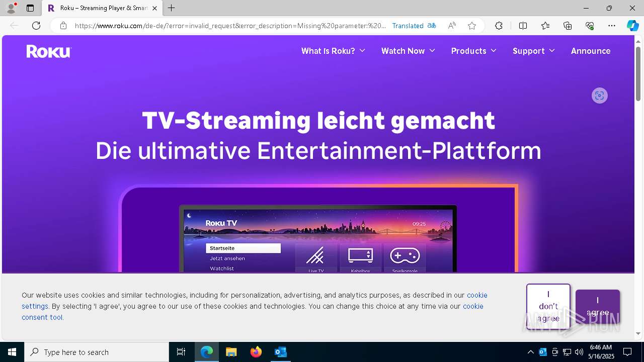This screenshot has width=644, height=362.
Task: Click the Roku logo
Action: pyautogui.click(x=49, y=51)
